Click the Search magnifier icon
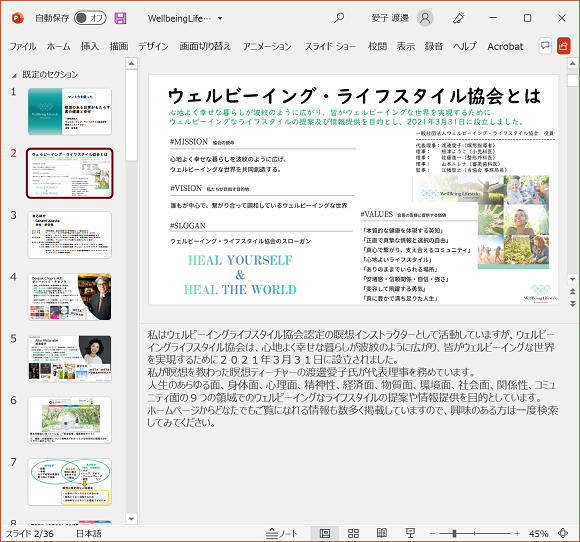580x542 pixels. point(339,18)
